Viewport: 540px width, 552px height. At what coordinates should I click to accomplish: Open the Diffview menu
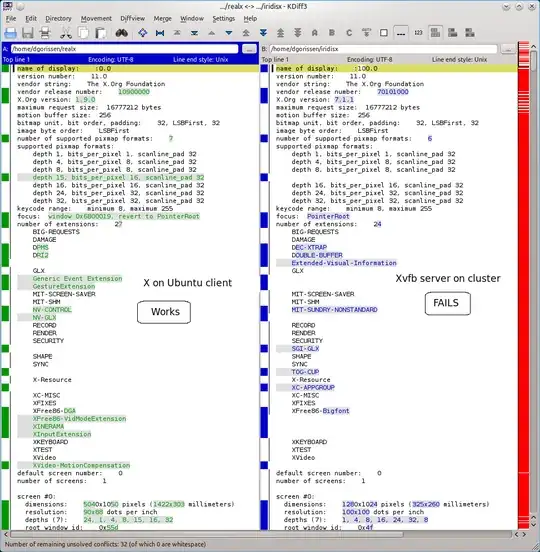coord(132,18)
